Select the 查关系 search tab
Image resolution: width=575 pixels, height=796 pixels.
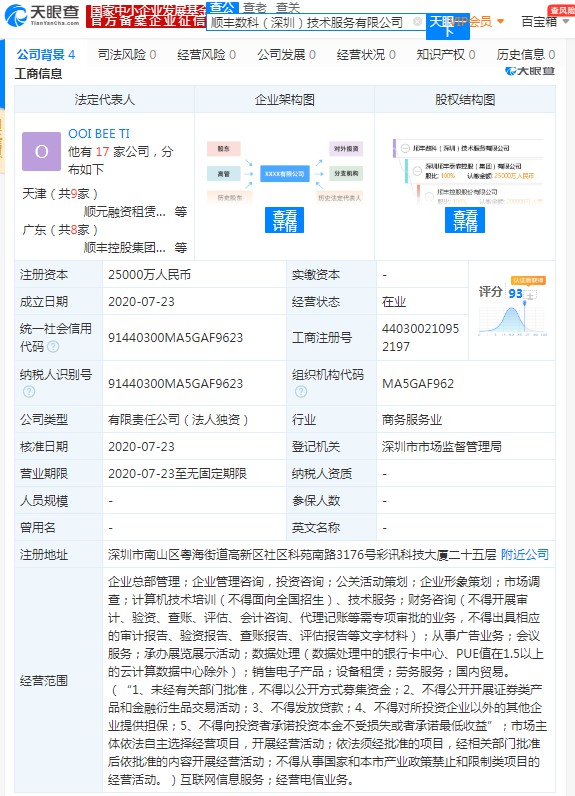pyautogui.click(x=288, y=7)
